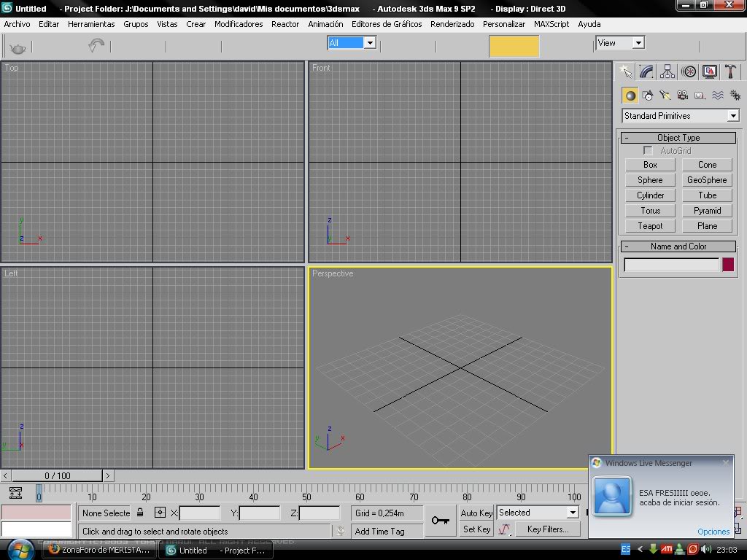Viewport: 747px width, 560px height.
Task: Open the Modify command panel tab
Action: tap(646, 72)
